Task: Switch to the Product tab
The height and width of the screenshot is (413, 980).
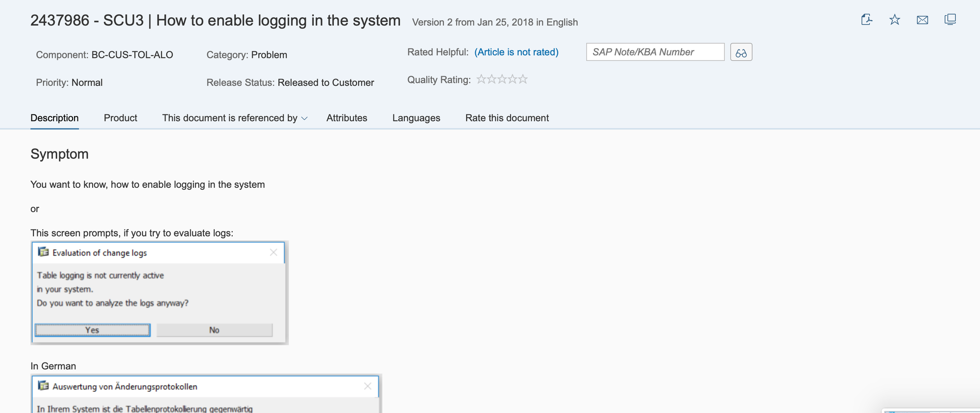Action: tap(121, 118)
